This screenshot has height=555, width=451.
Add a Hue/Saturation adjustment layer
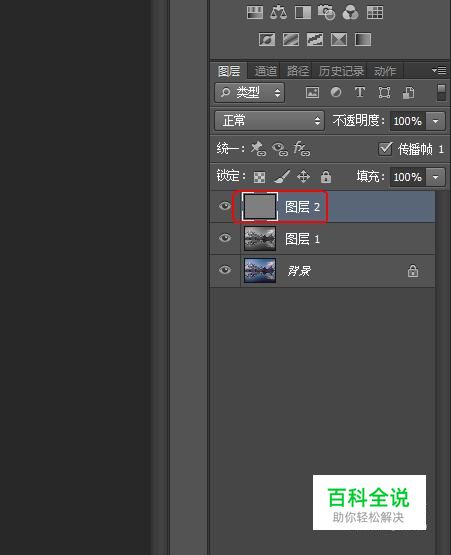click(x=255, y=12)
